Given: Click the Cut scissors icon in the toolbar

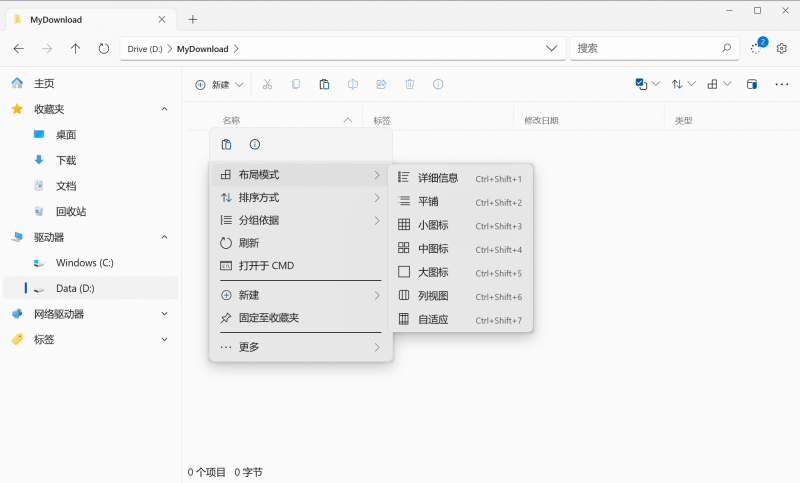Looking at the screenshot, I should (267, 84).
